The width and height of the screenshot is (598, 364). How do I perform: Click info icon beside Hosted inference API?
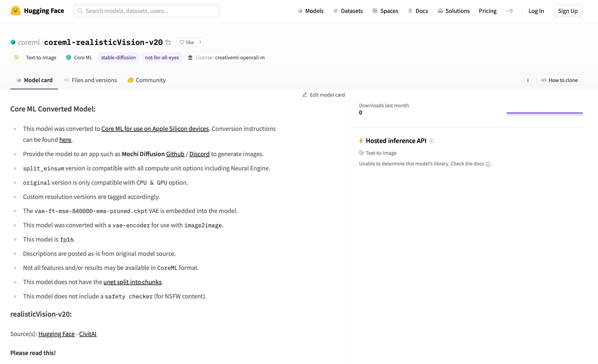click(x=431, y=141)
